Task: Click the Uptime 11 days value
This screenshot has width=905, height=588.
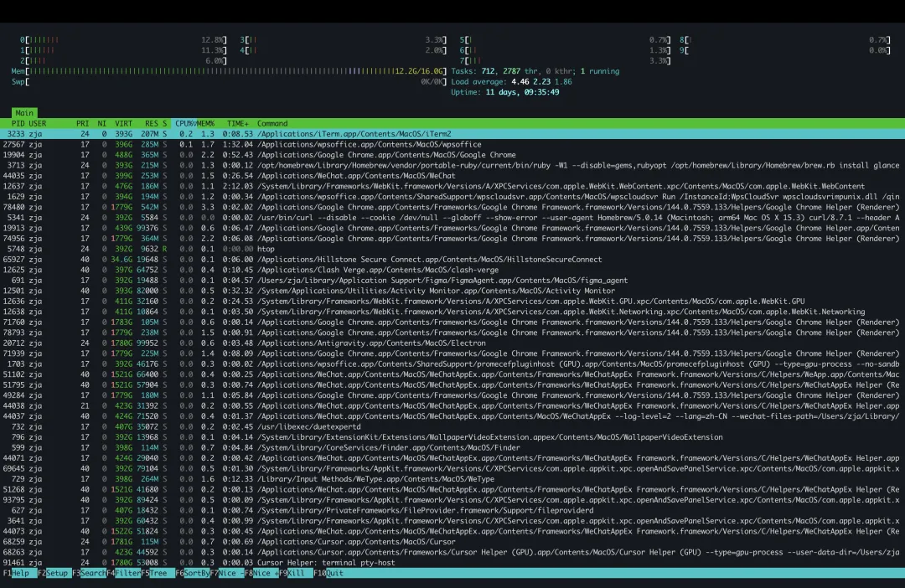Action: [x=522, y=92]
